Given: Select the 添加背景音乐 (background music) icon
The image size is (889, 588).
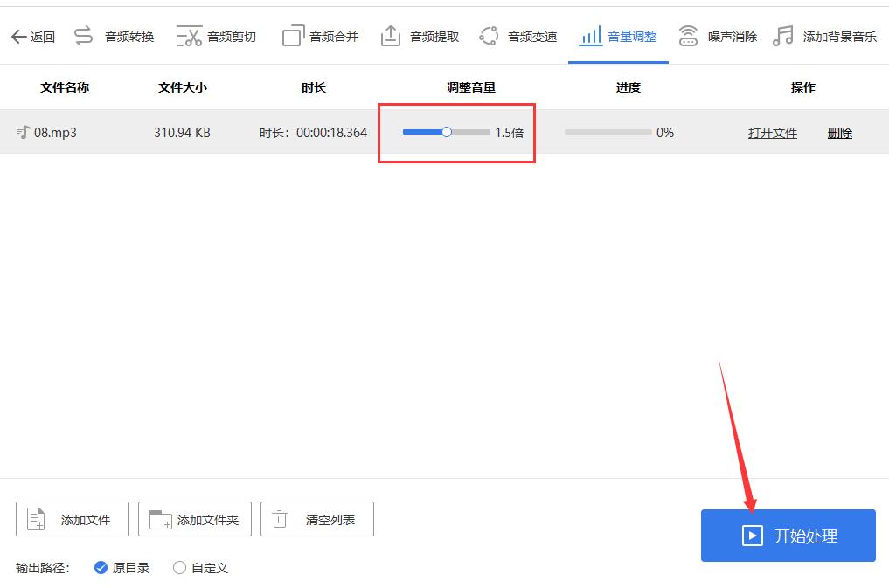Looking at the screenshot, I should 782,34.
